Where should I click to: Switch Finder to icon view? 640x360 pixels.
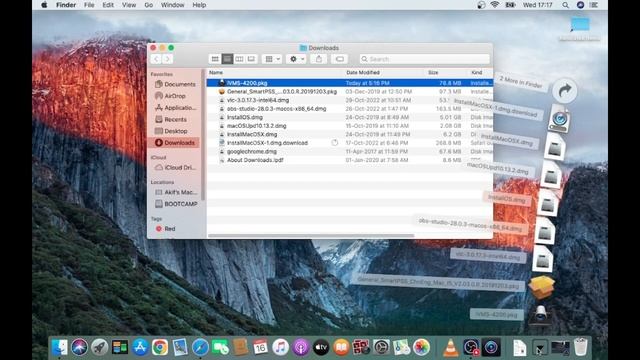(x=215, y=59)
